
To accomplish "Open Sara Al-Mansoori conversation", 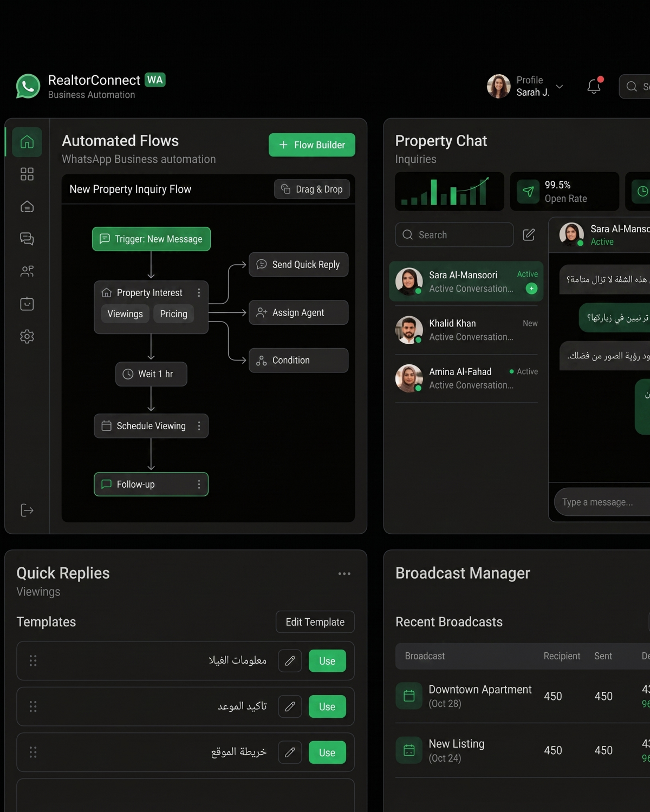I will click(466, 281).
